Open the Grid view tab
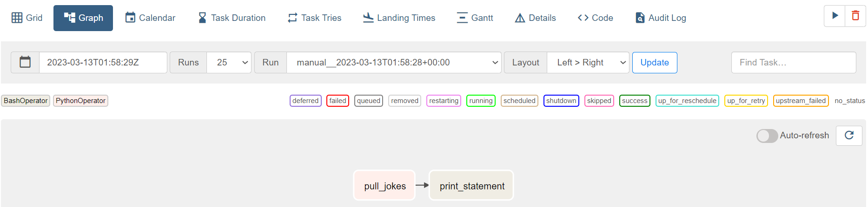Screen dimensions: 868x207 pyautogui.click(x=27, y=18)
